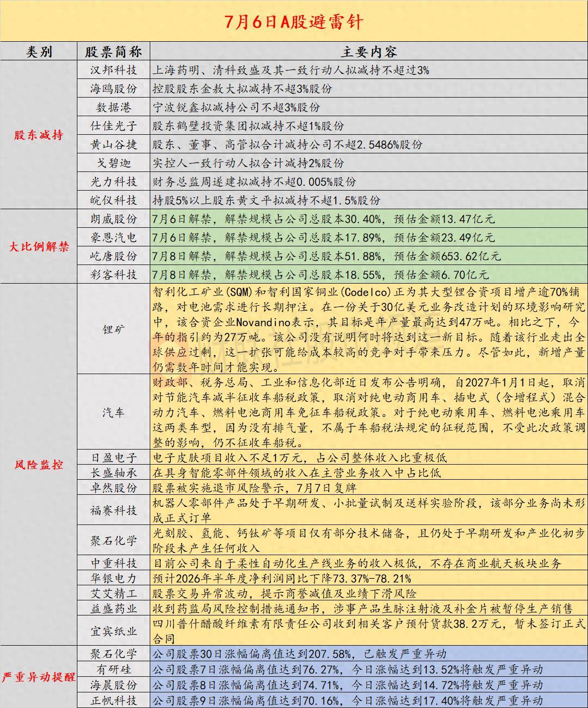Screen dimensions: 588x708
Task: Select stock name '日盈电子'
Action: coord(114,458)
